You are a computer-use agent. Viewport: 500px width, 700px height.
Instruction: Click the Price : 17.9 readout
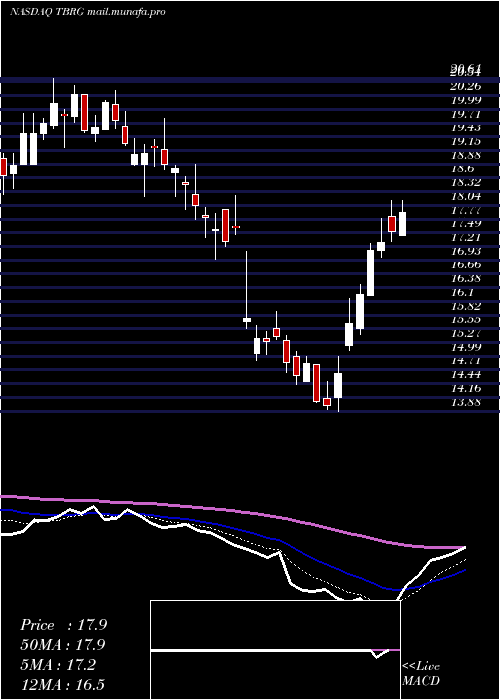coord(63,625)
